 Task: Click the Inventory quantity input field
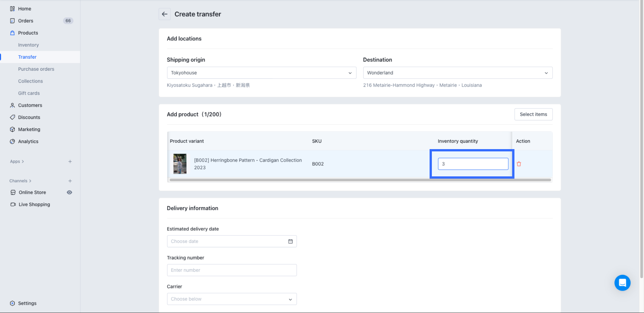pos(473,164)
